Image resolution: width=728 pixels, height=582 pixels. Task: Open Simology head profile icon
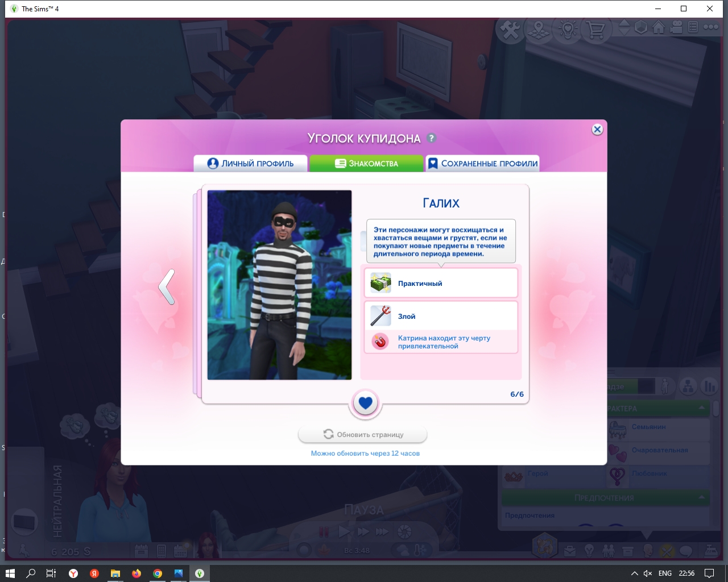pos(647,551)
